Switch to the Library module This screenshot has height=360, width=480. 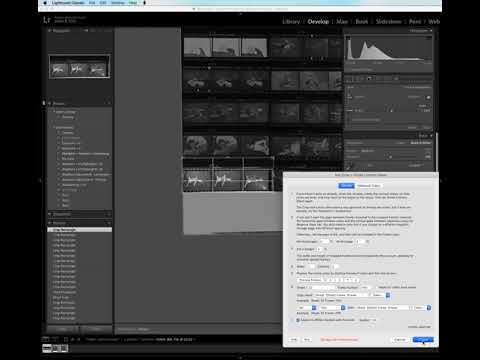[x=291, y=22]
